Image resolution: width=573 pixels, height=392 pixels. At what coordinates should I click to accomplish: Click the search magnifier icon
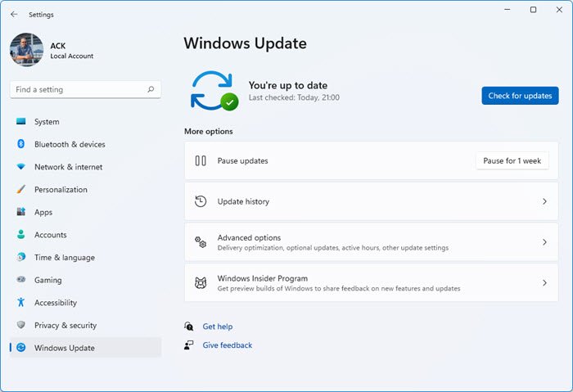151,89
